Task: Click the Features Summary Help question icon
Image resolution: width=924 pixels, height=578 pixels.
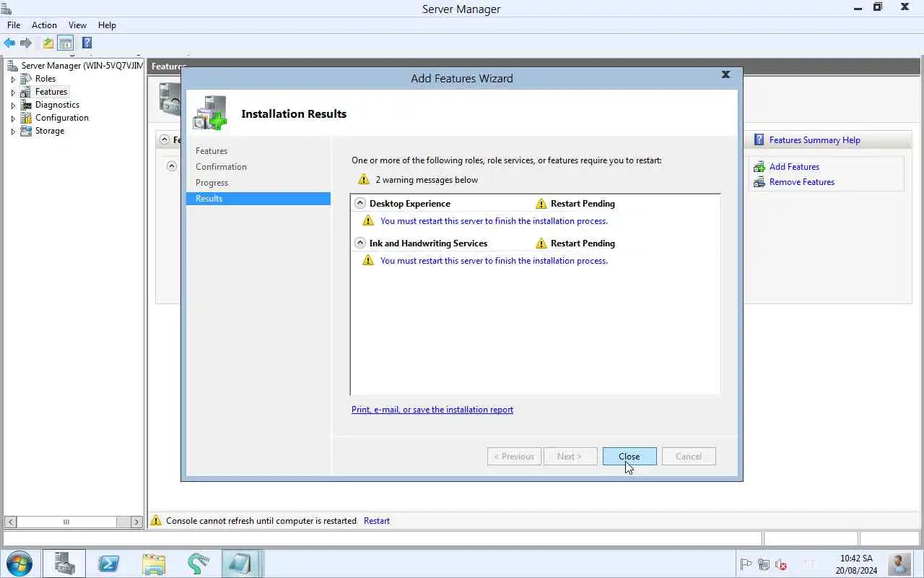Action: click(759, 140)
